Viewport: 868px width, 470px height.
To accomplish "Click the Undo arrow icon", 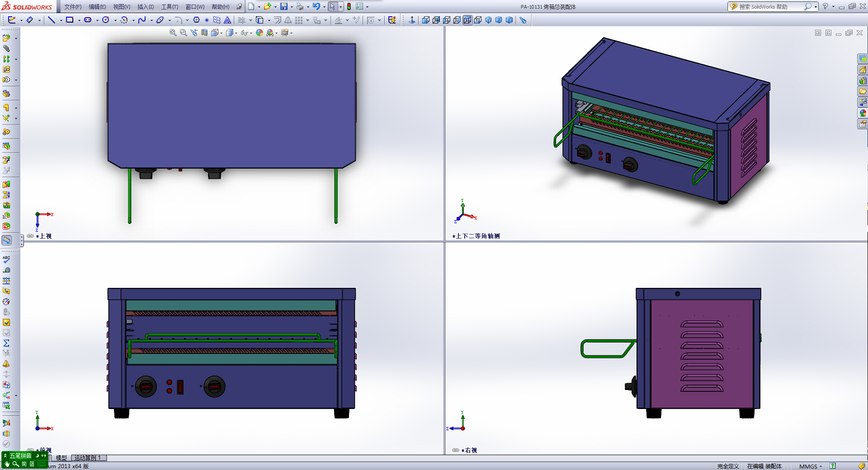I will pyautogui.click(x=316, y=6).
